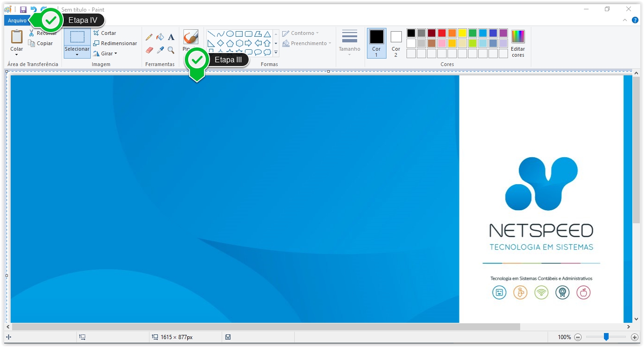Activate the Selecionar rectangle tool
The height and width of the screenshot is (347, 644).
[77, 37]
